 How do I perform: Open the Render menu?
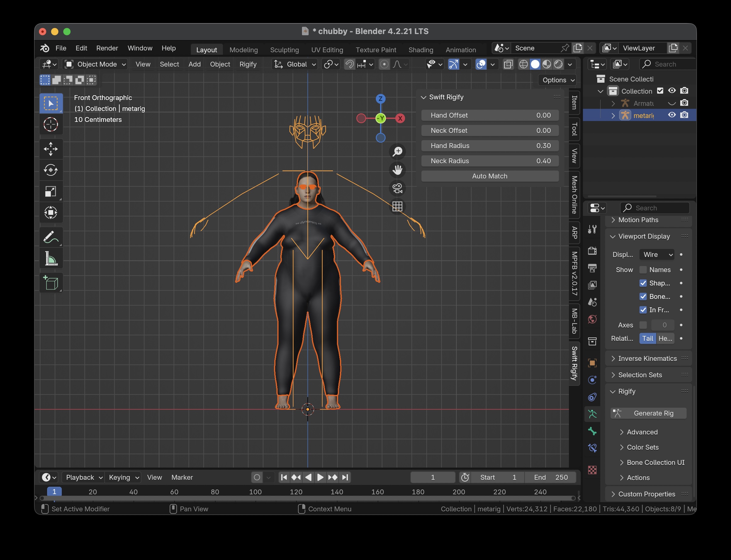pyautogui.click(x=107, y=48)
